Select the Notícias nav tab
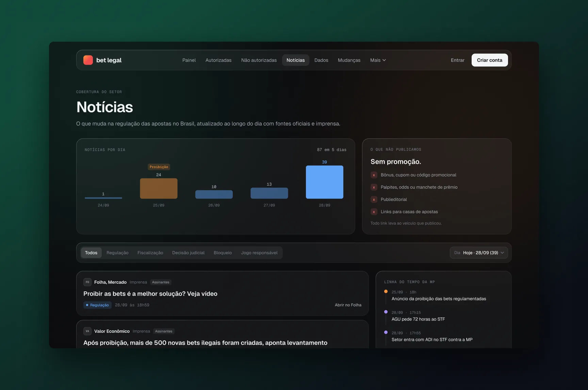The height and width of the screenshot is (390, 588). (x=296, y=60)
